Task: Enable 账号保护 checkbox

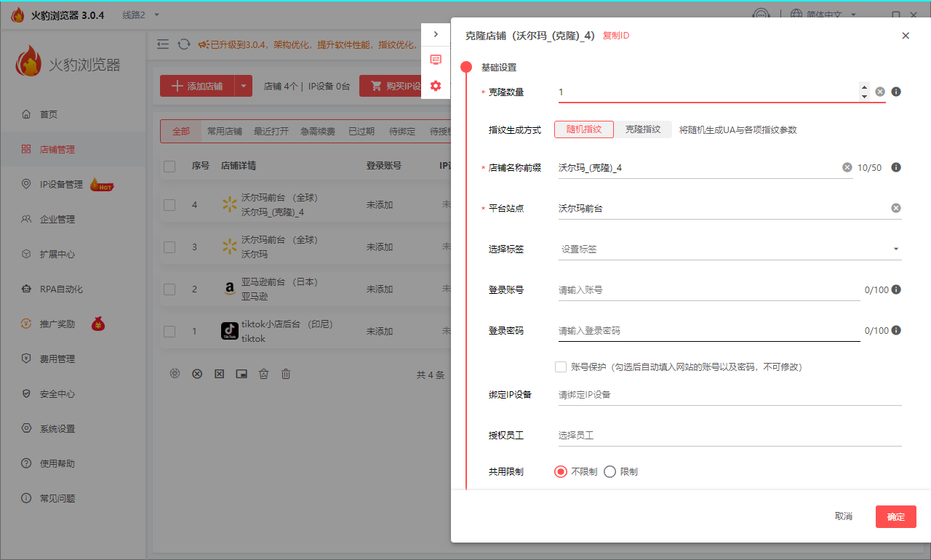Action: (x=561, y=367)
